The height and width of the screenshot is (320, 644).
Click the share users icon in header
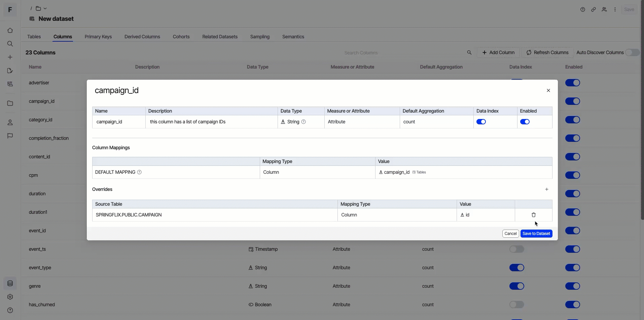(604, 9)
